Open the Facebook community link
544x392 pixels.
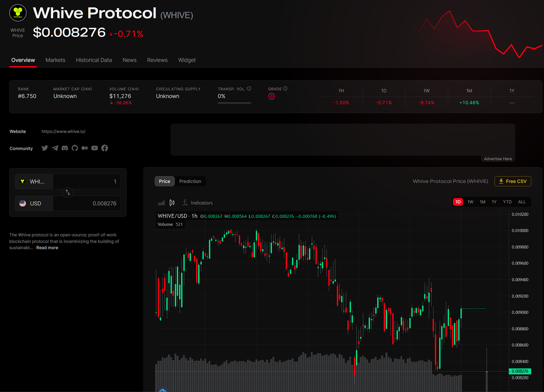coord(105,148)
